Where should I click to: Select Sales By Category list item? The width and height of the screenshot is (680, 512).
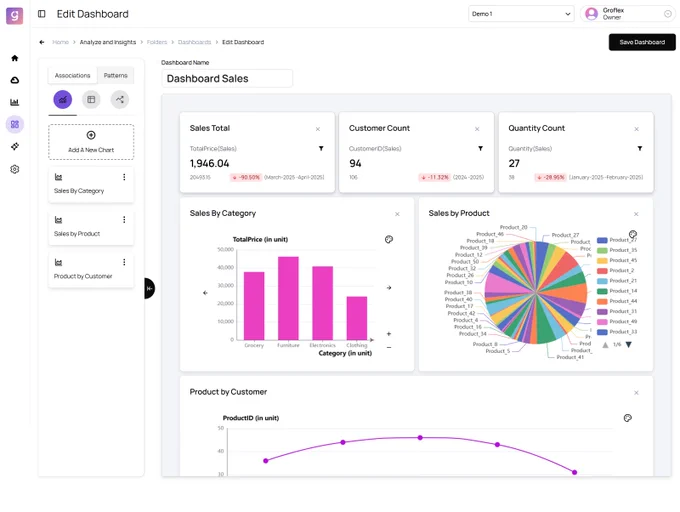point(91,184)
